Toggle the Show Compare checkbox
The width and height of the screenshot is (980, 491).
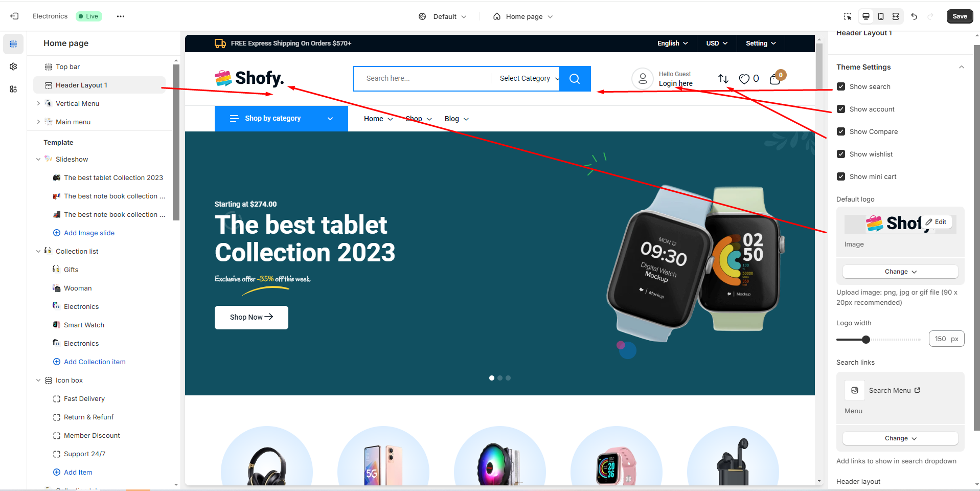tap(841, 131)
